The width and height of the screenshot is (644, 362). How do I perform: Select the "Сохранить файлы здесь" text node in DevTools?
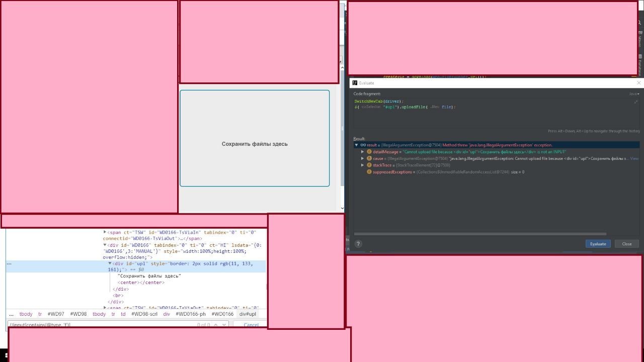click(x=149, y=276)
